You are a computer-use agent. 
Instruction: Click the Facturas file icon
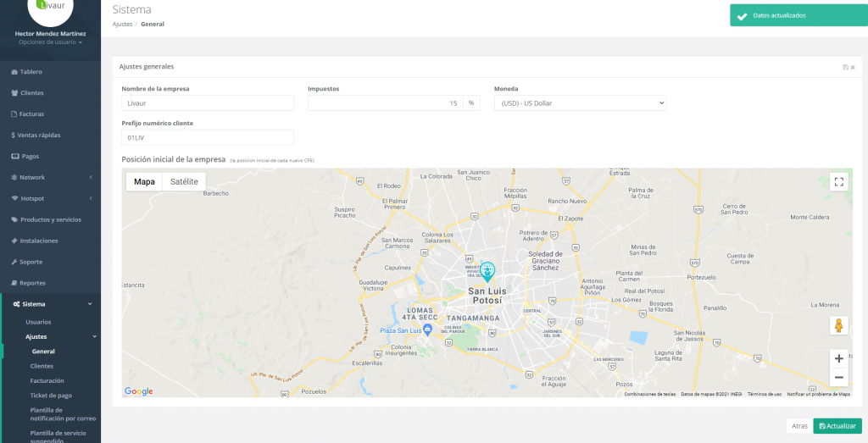pyautogui.click(x=14, y=114)
